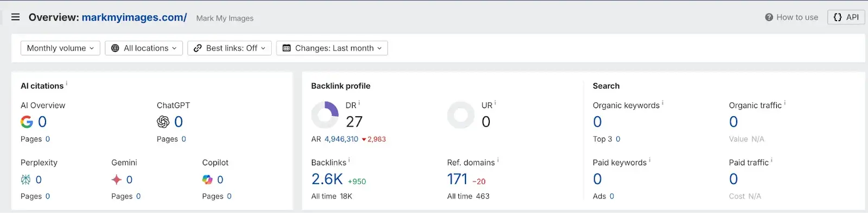Click the Backlinks info icon
868x213 pixels.
[349, 160]
